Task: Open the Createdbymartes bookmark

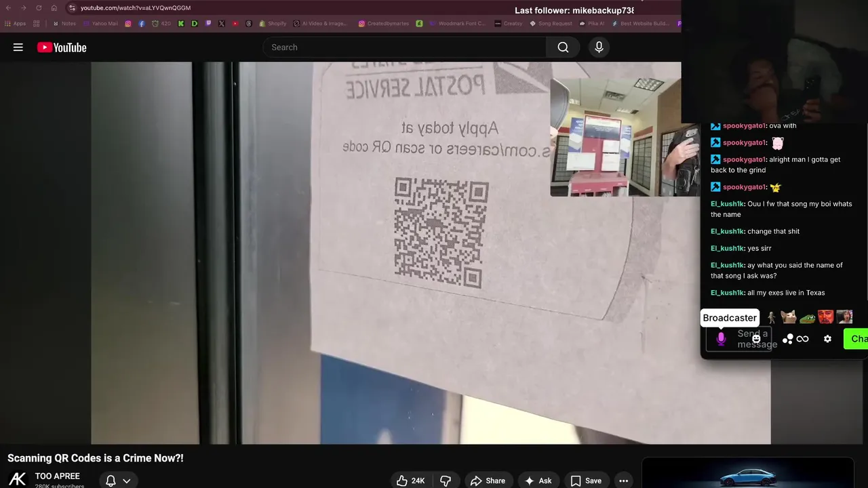Action: [x=384, y=24]
